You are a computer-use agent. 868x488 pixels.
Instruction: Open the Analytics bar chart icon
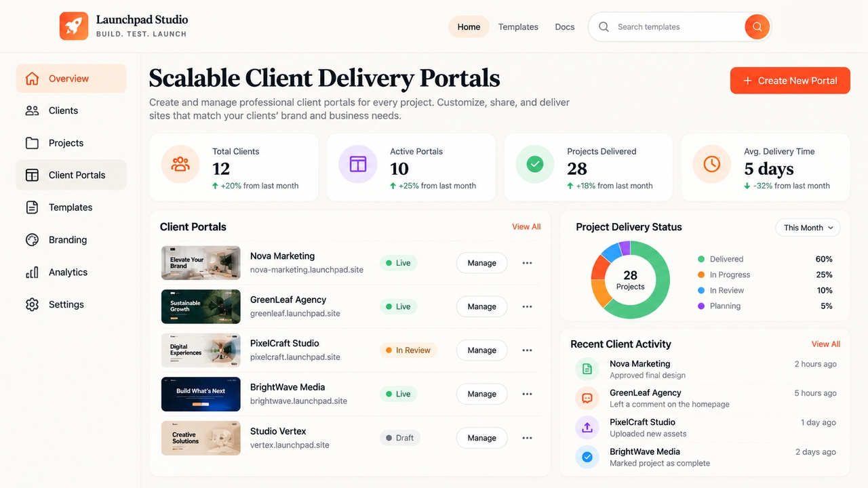[x=32, y=272]
